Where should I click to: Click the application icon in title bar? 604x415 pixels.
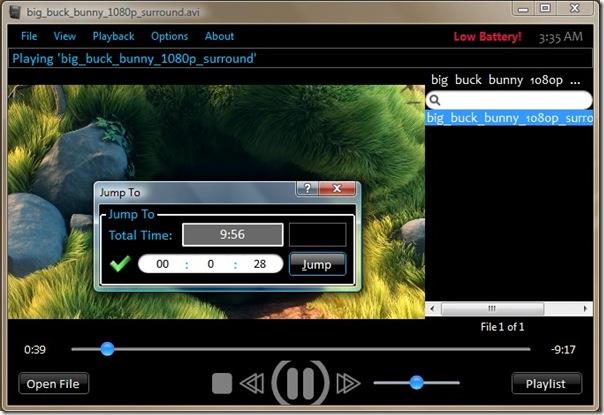click(15, 12)
